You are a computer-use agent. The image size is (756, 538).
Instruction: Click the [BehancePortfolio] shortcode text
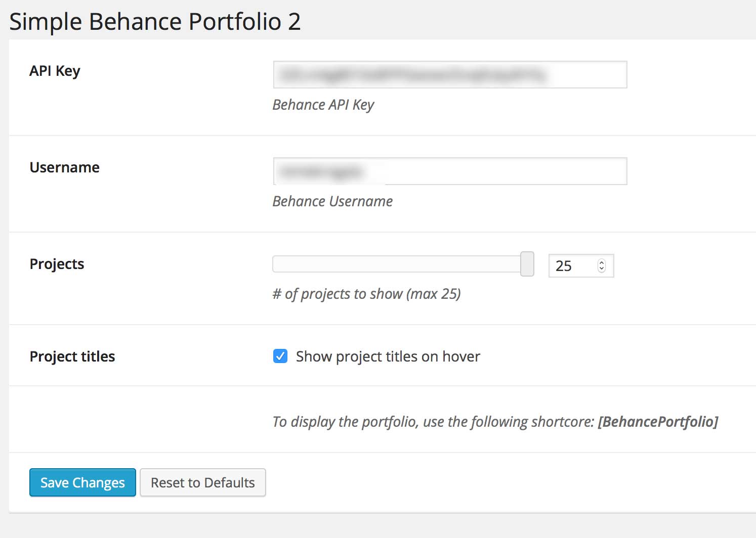pyautogui.click(x=658, y=422)
